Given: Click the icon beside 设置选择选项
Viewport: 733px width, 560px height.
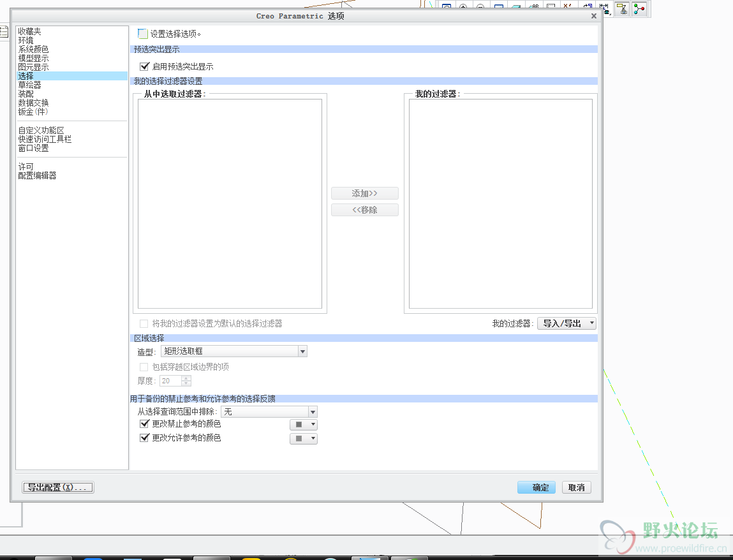Looking at the screenshot, I should [142, 34].
